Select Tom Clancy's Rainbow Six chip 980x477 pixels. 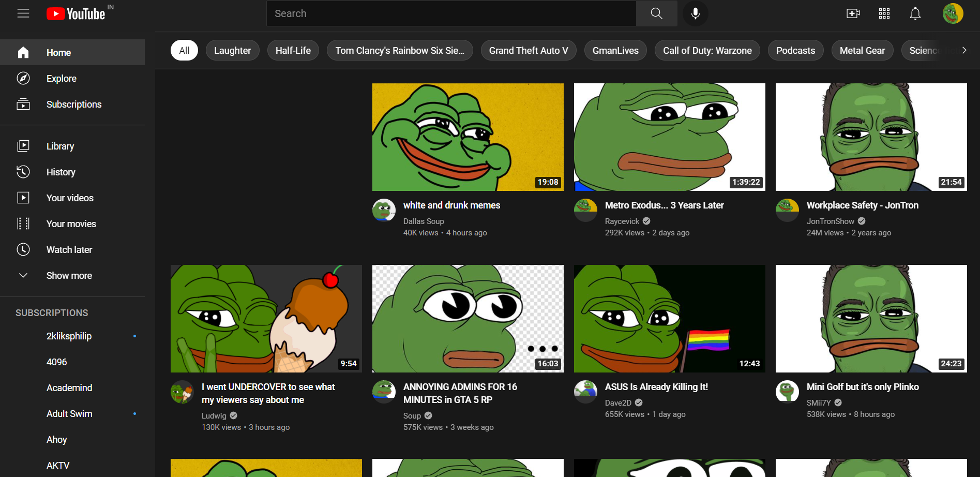coord(400,50)
